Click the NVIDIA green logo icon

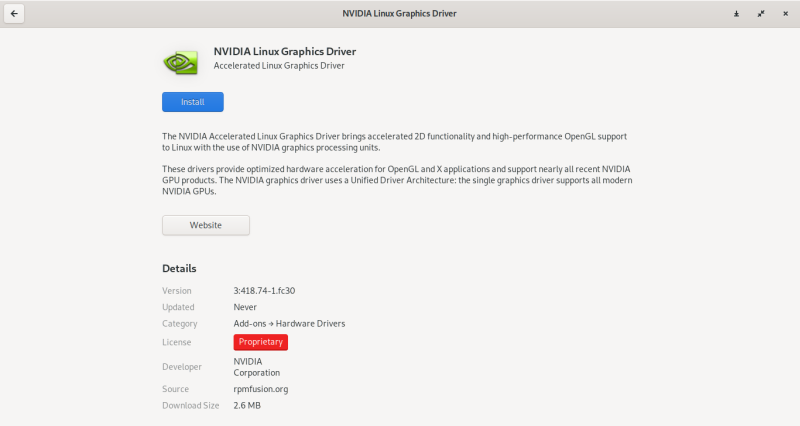coord(181,63)
